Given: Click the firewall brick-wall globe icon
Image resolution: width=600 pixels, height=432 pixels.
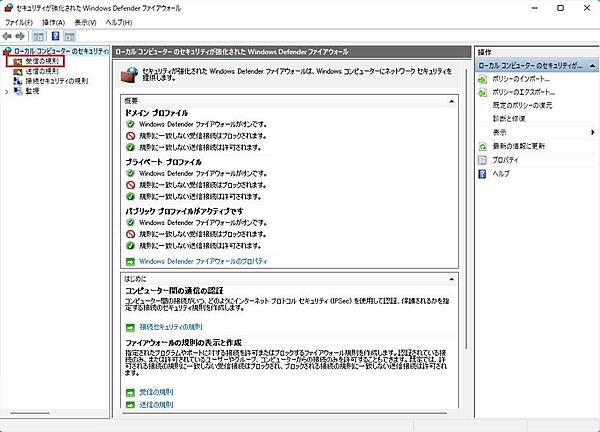Looking at the screenshot, I should tap(129, 74).
